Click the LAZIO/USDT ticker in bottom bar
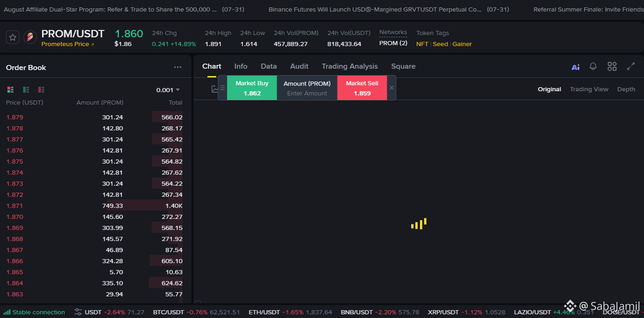644x318 pixels. coord(554,312)
